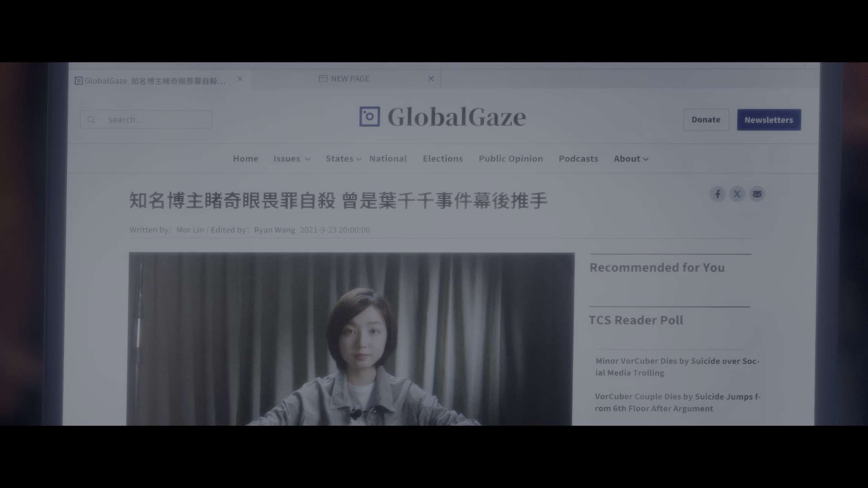Image resolution: width=868 pixels, height=488 pixels.
Task: Click the search magnifier icon
Action: (x=91, y=120)
